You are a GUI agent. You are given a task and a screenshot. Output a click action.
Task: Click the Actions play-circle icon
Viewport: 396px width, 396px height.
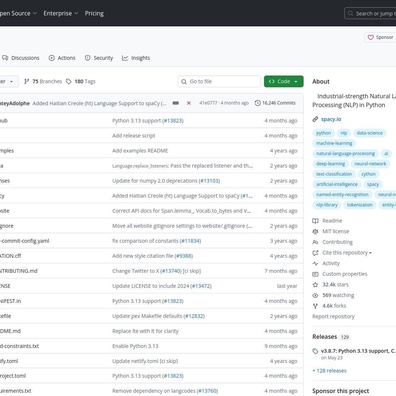(x=52, y=58)
